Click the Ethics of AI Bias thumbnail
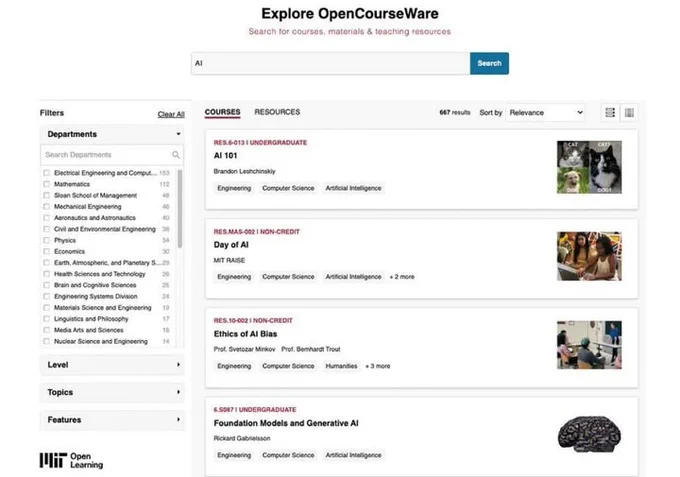Screen dimensions: 680x477 point(589,345)
